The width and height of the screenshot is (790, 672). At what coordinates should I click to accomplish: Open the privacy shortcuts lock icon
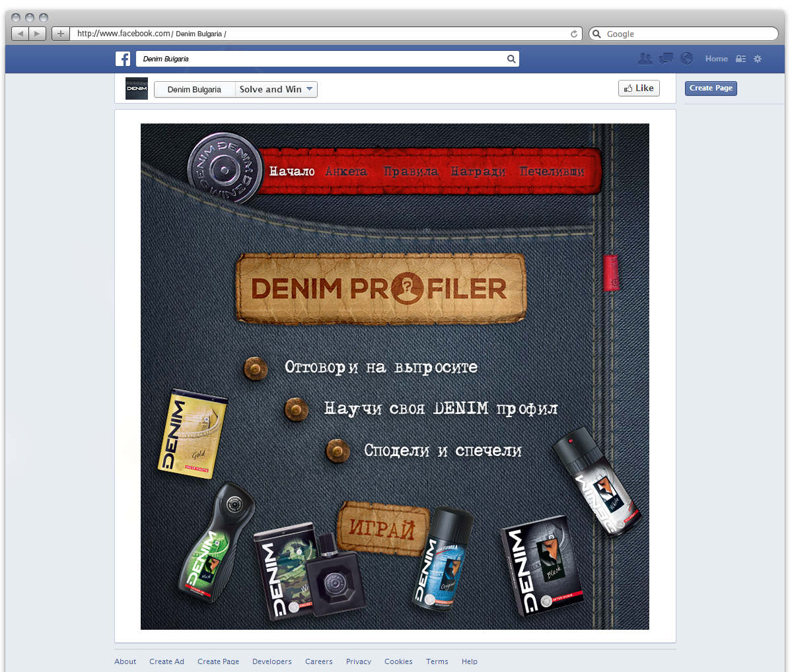[740, 59]
